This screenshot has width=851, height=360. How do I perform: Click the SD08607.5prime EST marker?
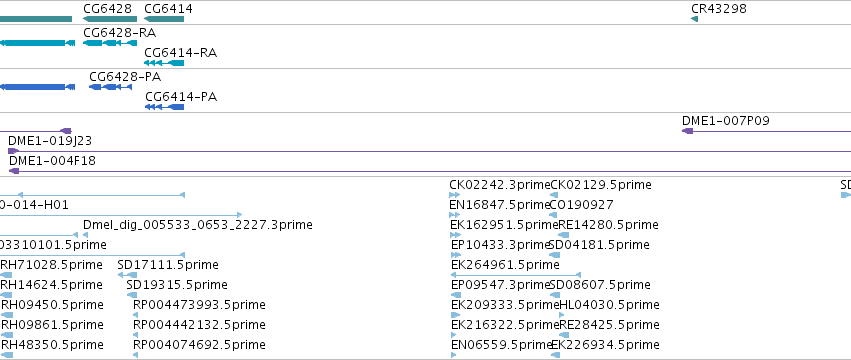coord(555,295)
